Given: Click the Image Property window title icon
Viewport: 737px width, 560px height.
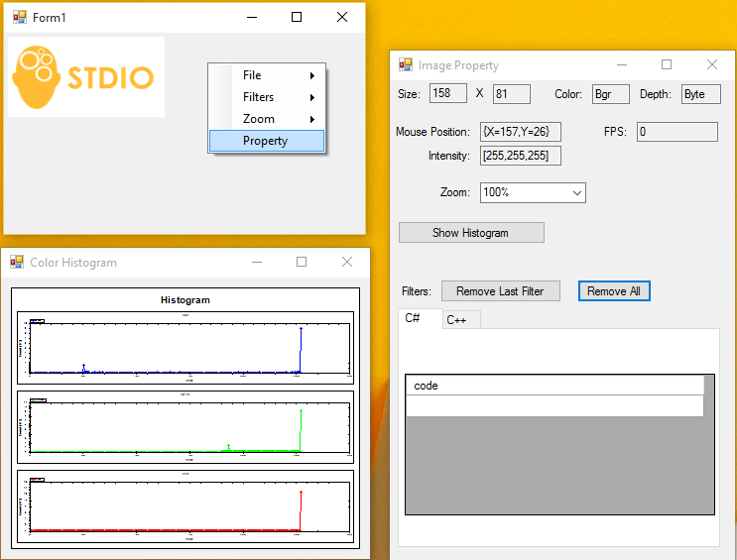Looking at the screenshot, I should tap(406, 64).
